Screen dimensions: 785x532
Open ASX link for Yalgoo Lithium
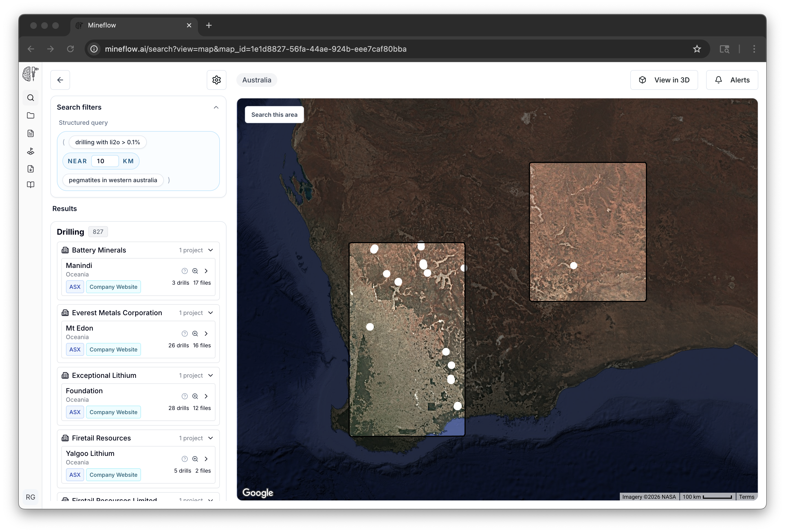click(x=75, y=475)
